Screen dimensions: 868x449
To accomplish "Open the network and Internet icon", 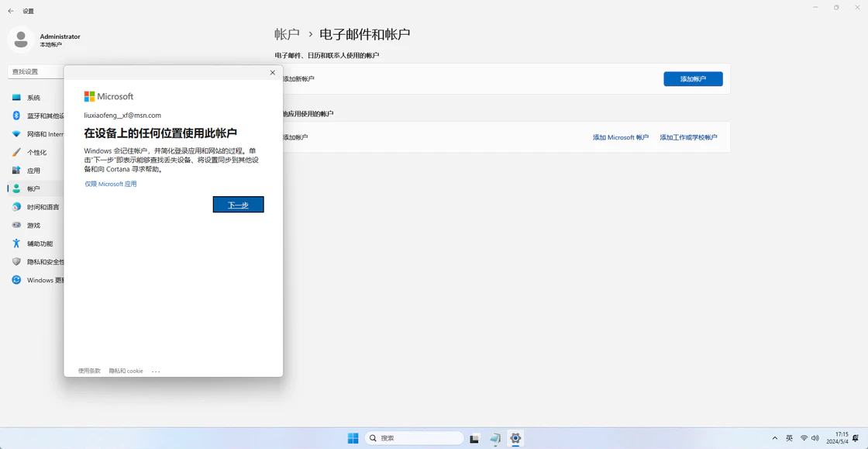I will click(16, 134).
